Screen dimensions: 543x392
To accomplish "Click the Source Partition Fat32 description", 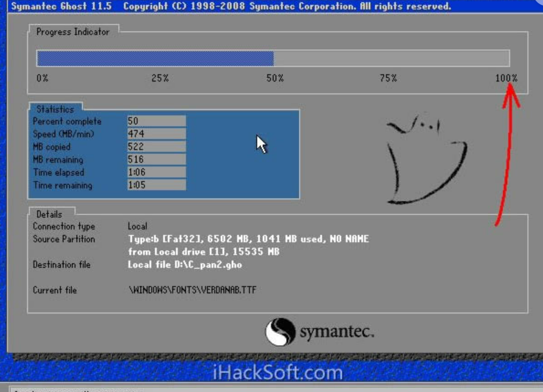I will 248,239.
